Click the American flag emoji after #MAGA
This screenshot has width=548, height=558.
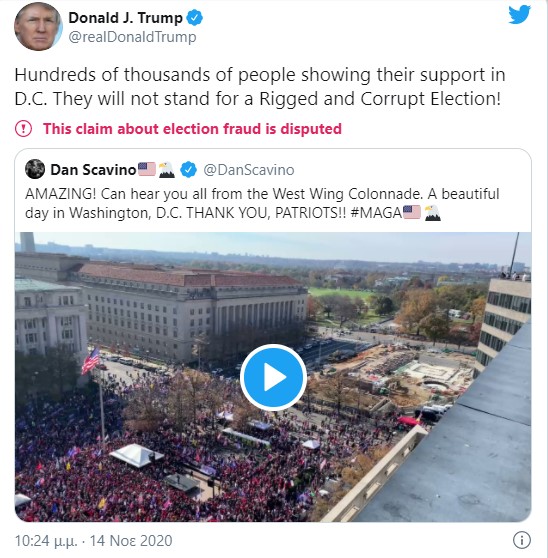pyautogui.click(x=412, y=212)
